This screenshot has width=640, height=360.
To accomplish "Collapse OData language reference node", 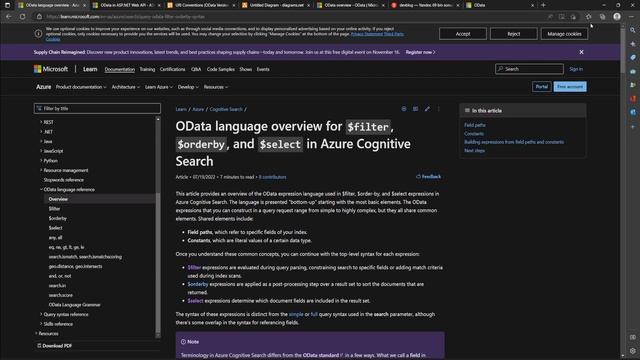I will [x=41, y=189].
